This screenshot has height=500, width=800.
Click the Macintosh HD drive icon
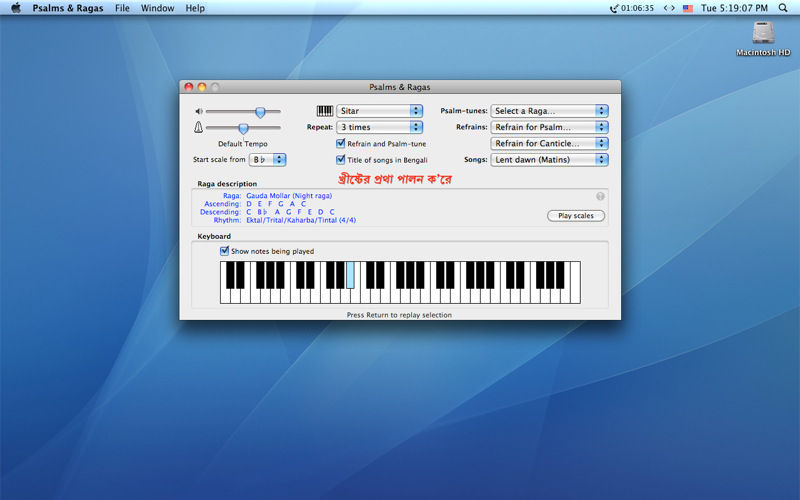[763, 33]
